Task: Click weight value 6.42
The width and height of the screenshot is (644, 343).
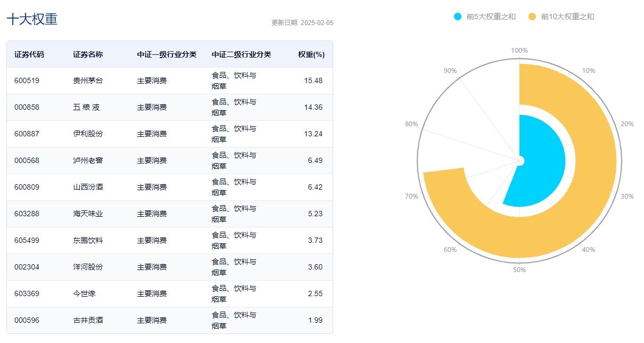Action: [315, 187]
